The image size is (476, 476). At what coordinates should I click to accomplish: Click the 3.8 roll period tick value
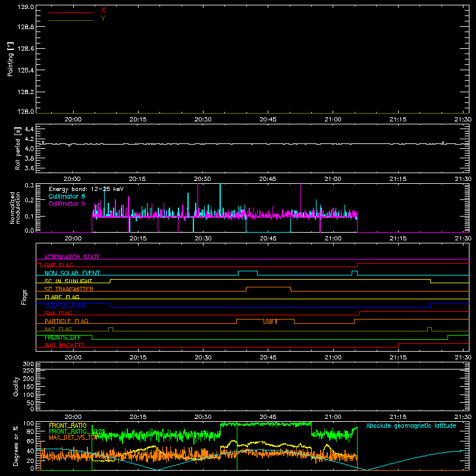pos(29,158)
